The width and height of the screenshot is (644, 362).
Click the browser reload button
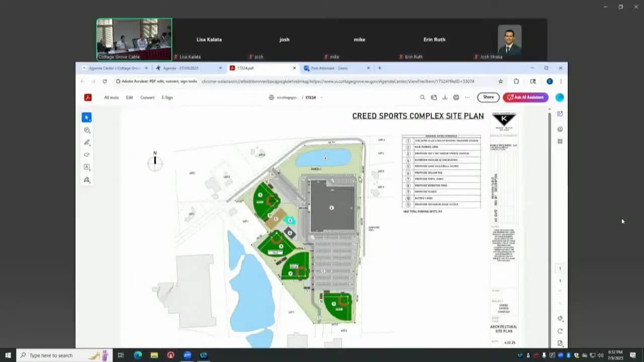coord(105,81)
